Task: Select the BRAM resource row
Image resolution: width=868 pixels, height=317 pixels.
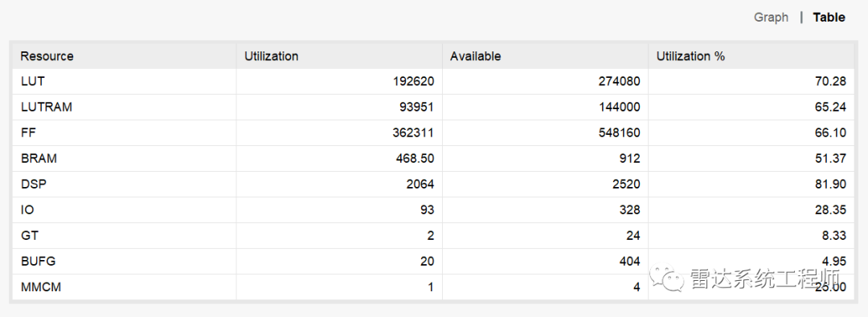Action: 433,158
